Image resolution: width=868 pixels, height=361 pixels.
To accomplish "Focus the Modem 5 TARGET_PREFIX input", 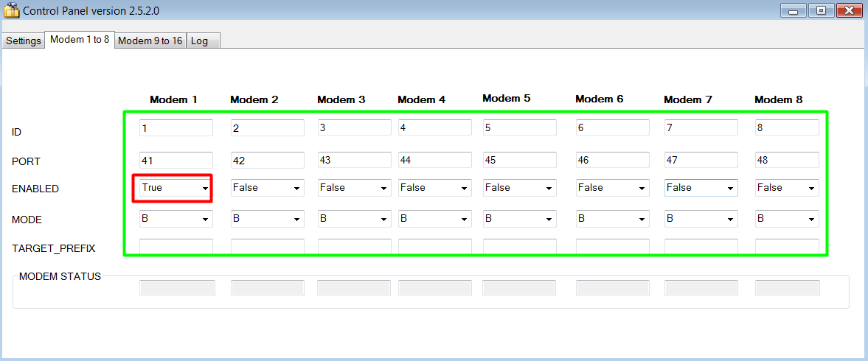I will click(x=519, y=247).
